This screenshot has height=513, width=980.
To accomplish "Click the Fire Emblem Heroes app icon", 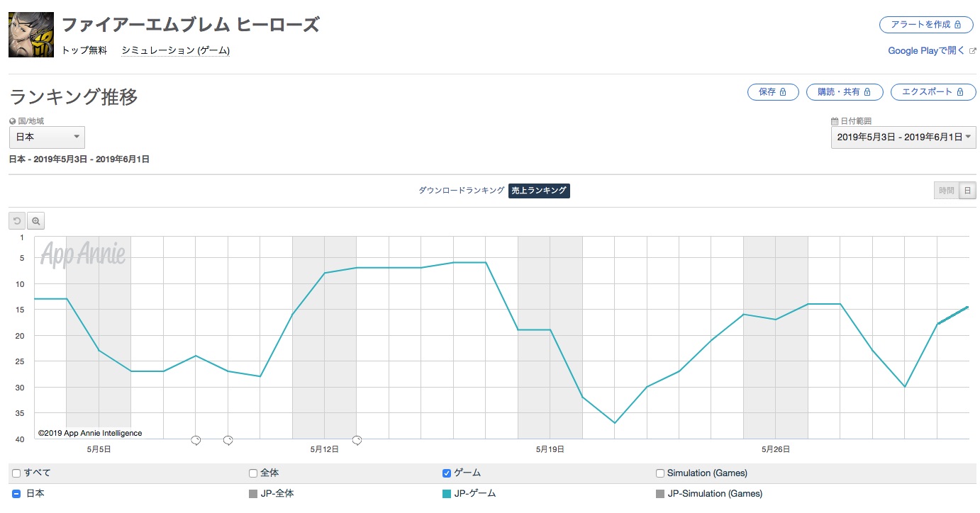I will coord(31,35).
